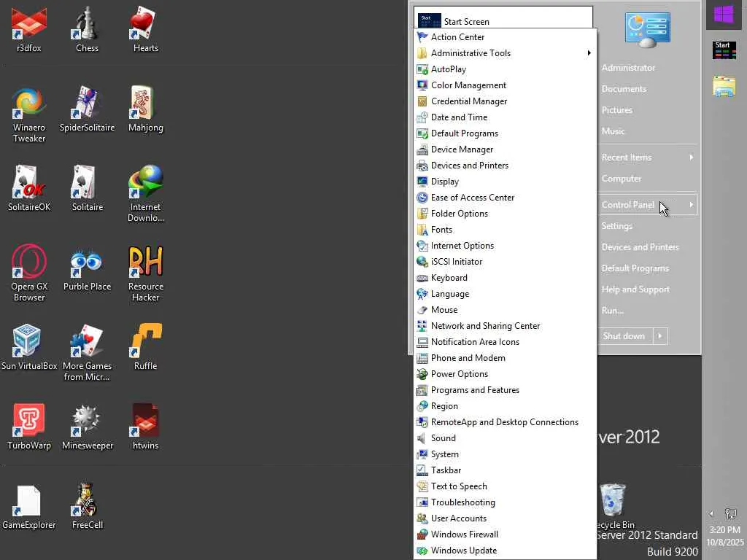
Task: Select AutoPlay in the Control Panel menu
Action: [x=505, y=69]
